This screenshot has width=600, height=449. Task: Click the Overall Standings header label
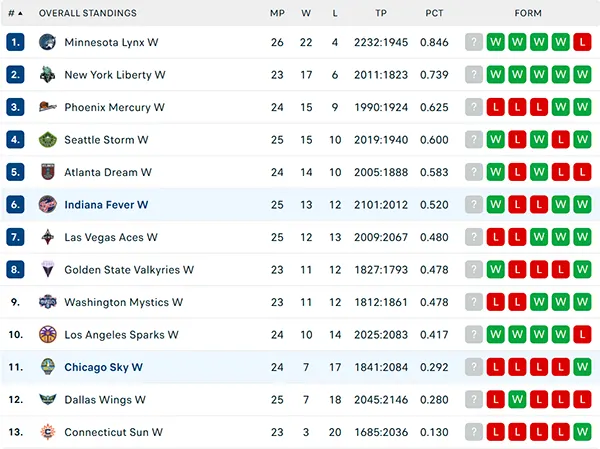[x=88, y=13]
